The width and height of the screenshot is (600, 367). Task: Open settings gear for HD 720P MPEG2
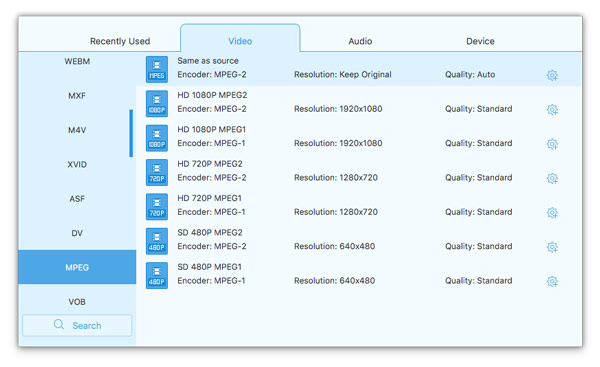pos(552,178)
